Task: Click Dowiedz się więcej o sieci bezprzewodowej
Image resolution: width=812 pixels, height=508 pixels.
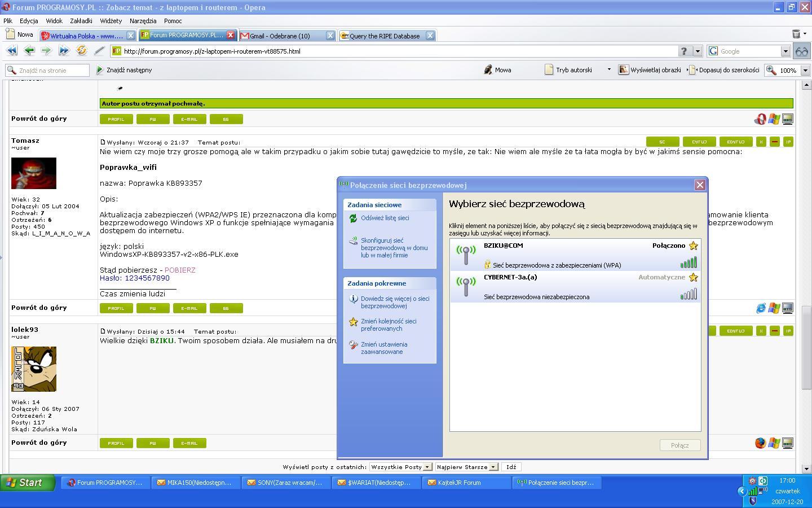Action: [395, 302]
